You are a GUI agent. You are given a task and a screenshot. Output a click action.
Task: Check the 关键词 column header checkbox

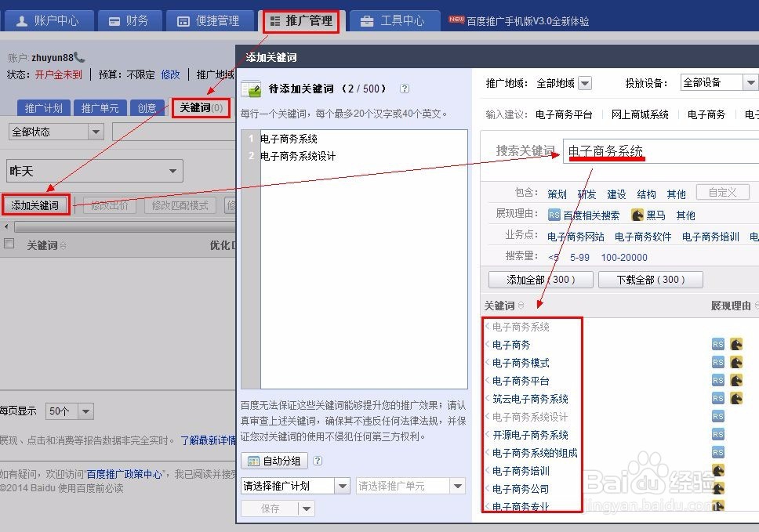pyautogui.click(x=10, y=243)
